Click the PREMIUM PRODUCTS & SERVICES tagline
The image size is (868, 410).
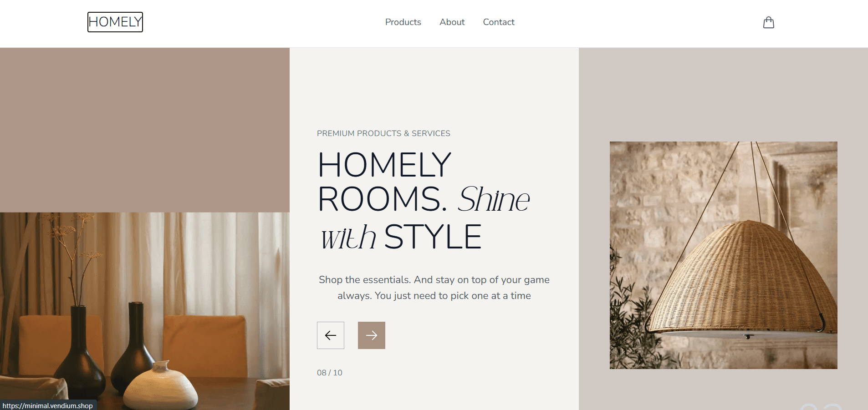383,133
